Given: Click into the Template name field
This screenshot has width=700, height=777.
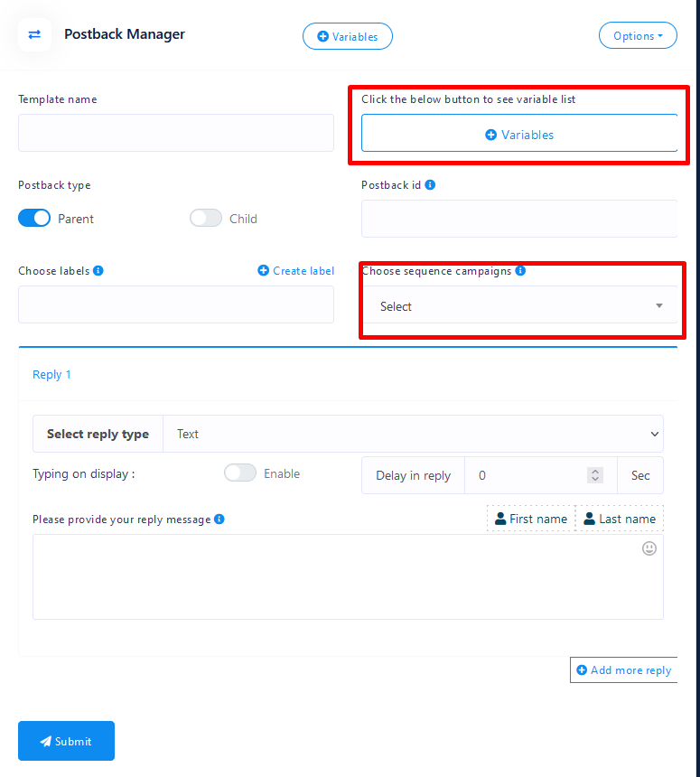Looking at the screenshot, I should (x=176, y=133).
